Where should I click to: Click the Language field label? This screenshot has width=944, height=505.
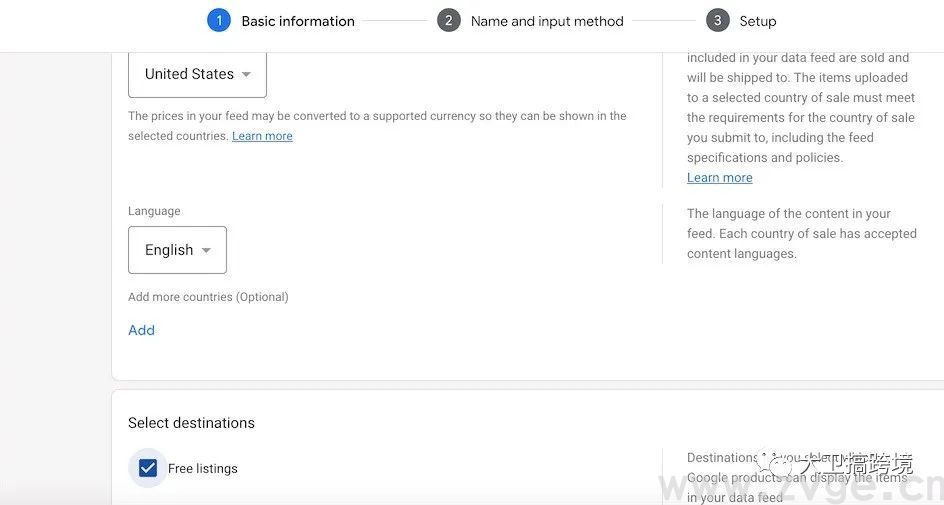coord(154,211)
